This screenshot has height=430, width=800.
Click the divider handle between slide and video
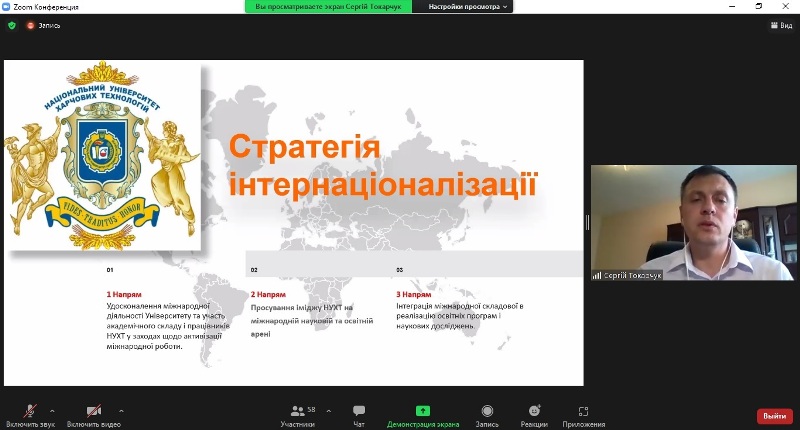point(587,222)
